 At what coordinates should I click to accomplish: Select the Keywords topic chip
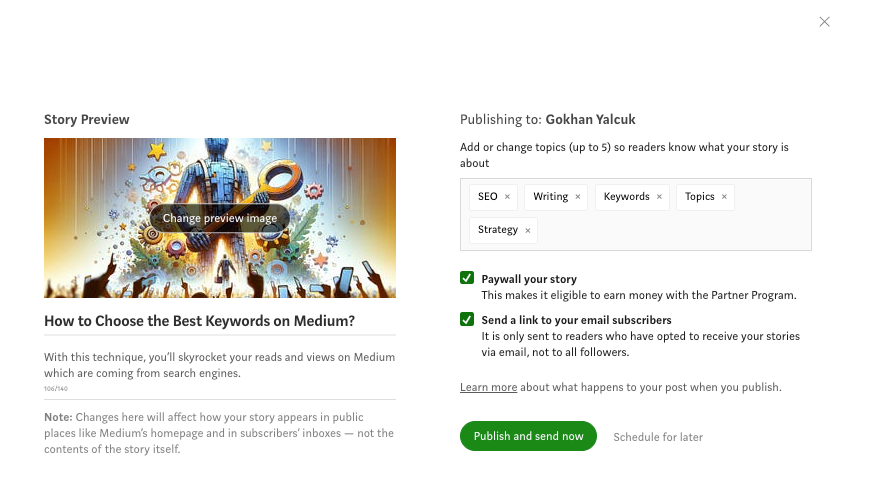click(626, 197)
